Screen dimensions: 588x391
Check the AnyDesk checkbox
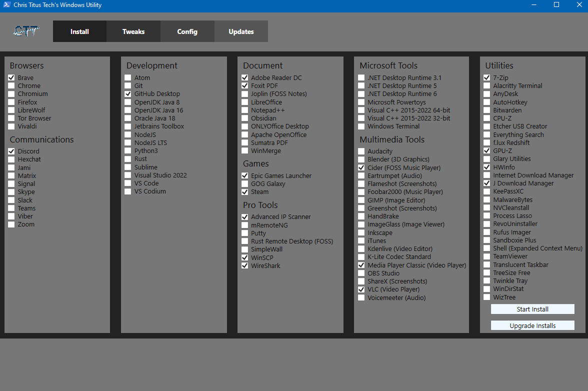pyautogui.click(x=487, y=93)
